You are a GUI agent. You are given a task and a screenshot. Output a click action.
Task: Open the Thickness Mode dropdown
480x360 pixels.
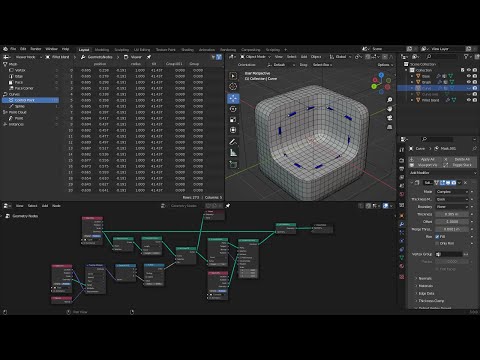(x=452, y=199)
